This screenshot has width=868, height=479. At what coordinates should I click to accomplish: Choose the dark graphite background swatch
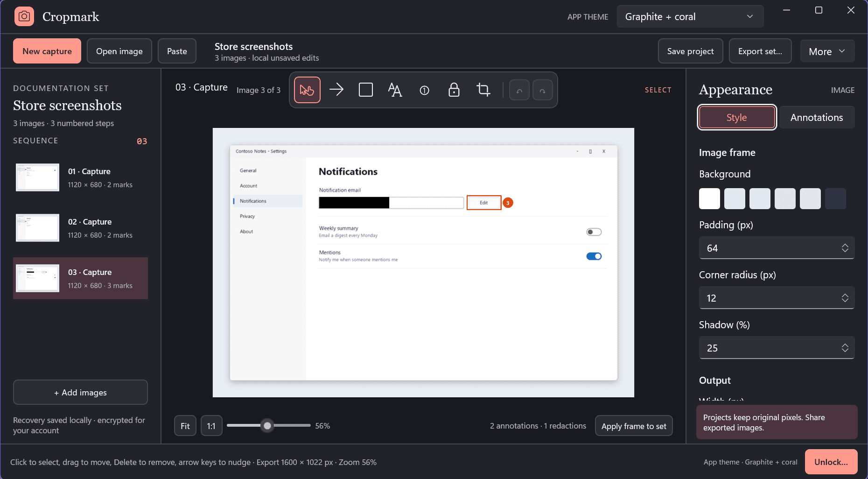(x=835, y=198)
